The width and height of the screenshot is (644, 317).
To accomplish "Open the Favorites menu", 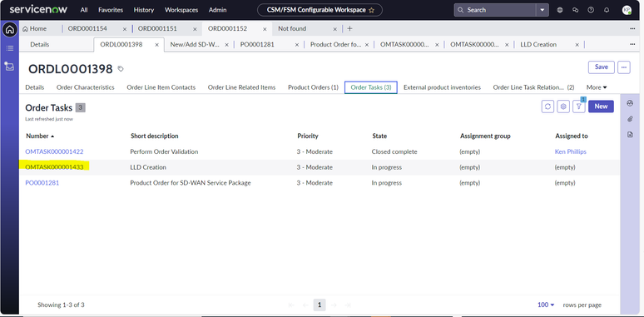I will coord(110,10).
